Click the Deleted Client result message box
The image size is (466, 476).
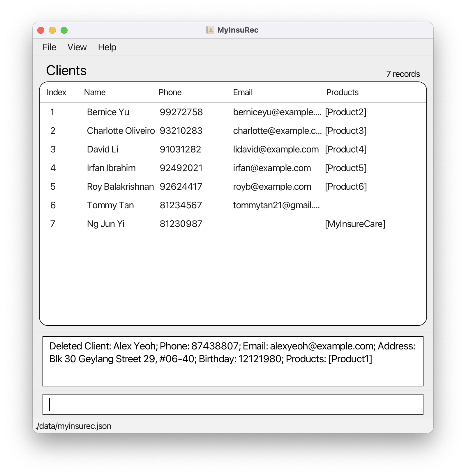(x=233, y=361)
